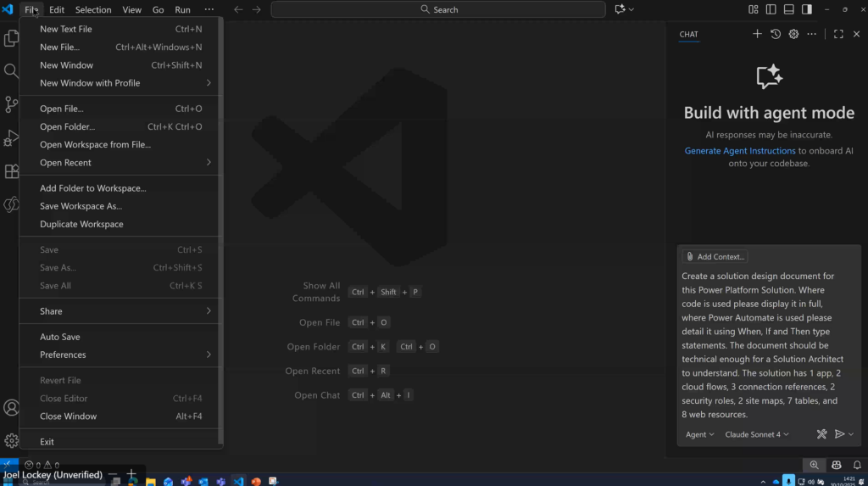Click the Generate Agent Instructions link
This screenshot has width=868, height=486.
[740, 151]
